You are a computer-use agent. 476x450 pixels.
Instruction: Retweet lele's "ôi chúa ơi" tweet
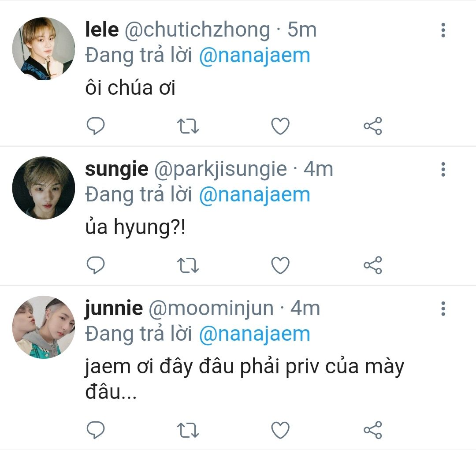188,126
